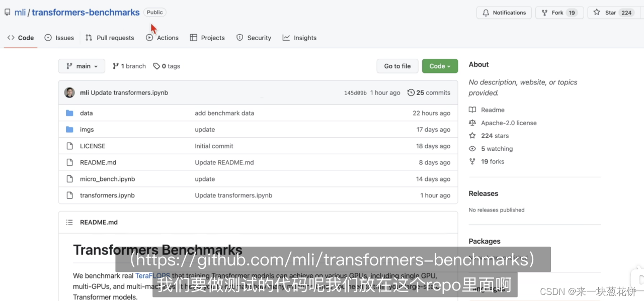Viewport: 644px width, 301px height.
Task: Expand the green Code dropdown button
Action: pyautogui.click(x=440, y=66)
